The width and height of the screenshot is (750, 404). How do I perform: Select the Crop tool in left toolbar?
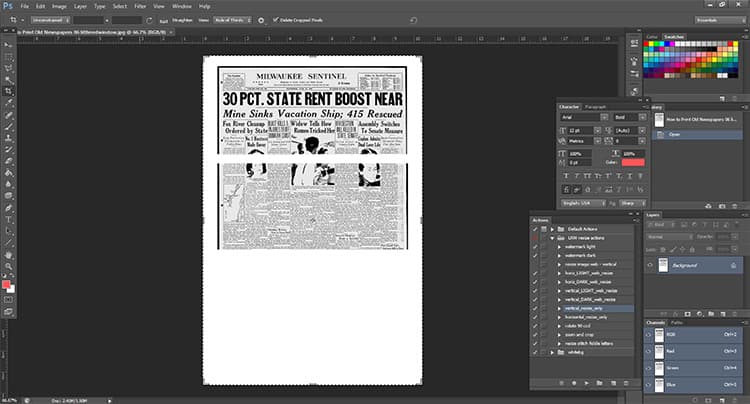[x=8, y=91]
